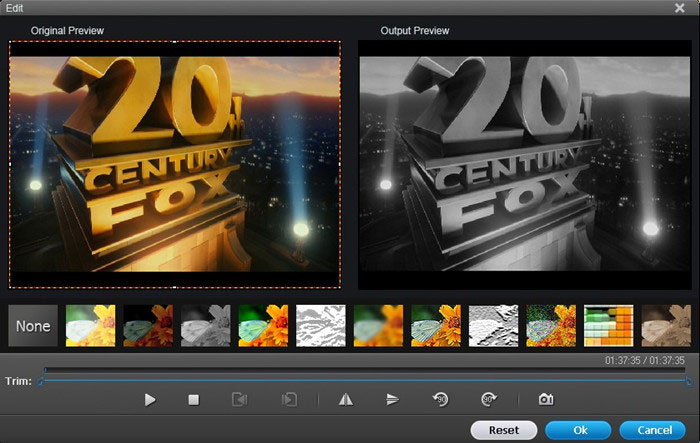This screenshot has height=443, width=700.
Task: Apply the blurred butterfly effect thumbnail
Action: [x=379, y=326]
